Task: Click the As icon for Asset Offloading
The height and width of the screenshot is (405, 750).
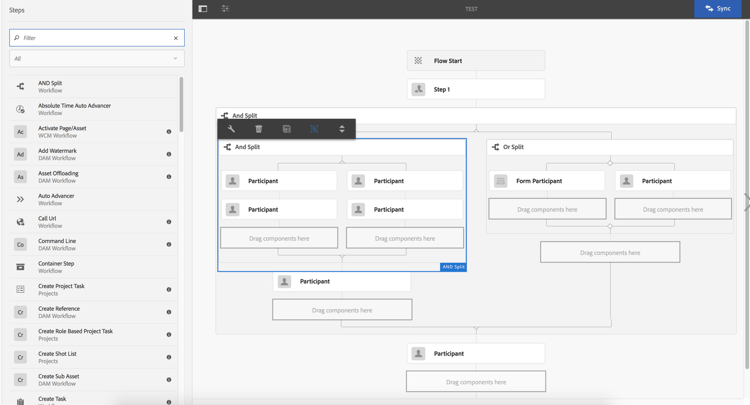Action: 20,177
